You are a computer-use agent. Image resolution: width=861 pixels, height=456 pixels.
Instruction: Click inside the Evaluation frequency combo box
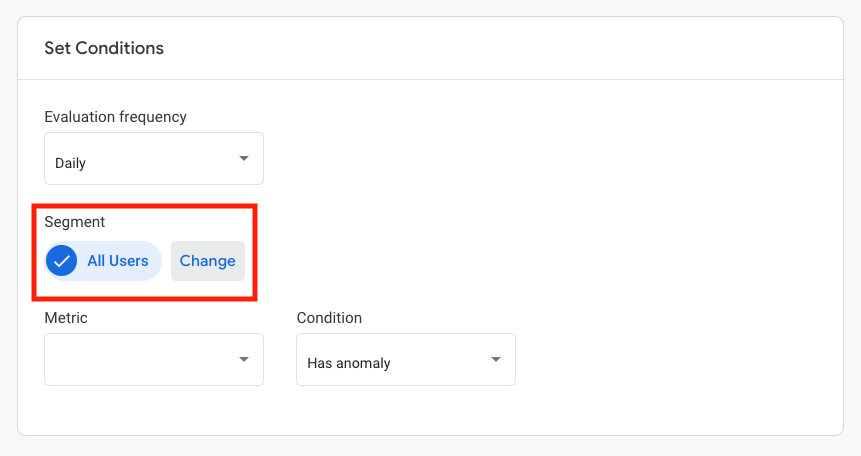154,159
